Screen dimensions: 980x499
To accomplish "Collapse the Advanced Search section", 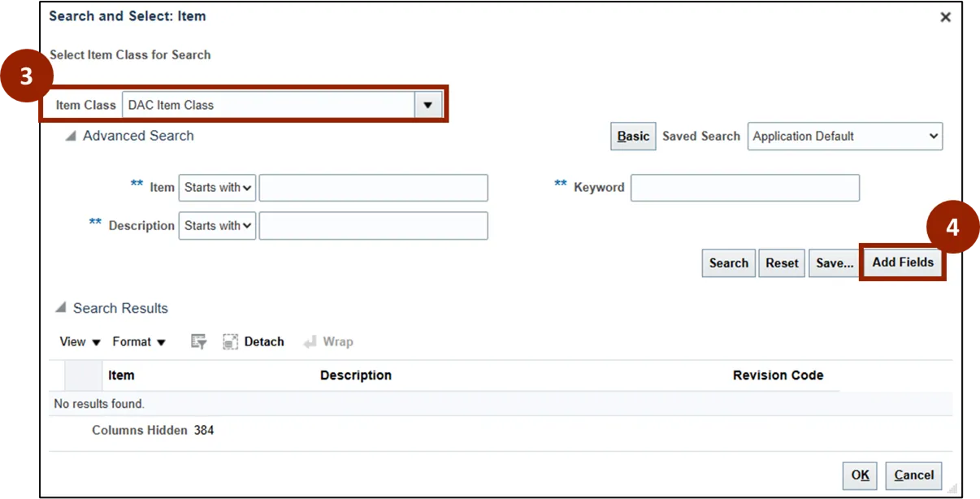I will coord(72,137).
